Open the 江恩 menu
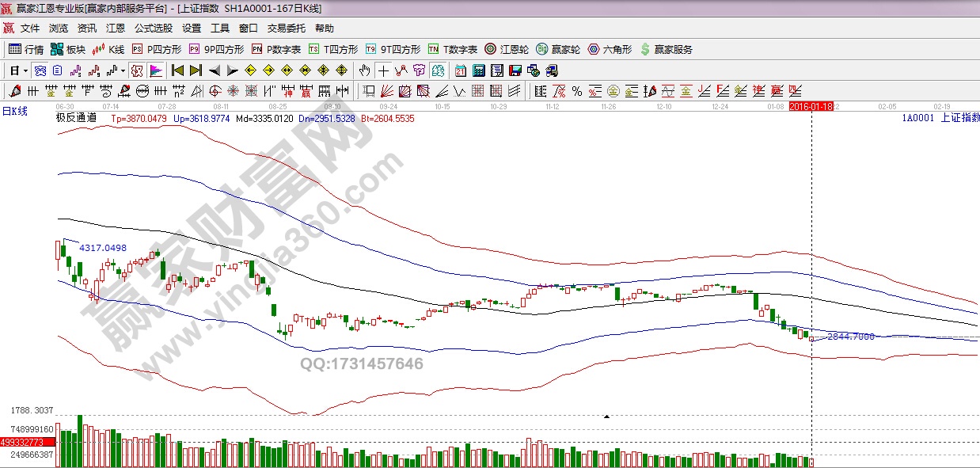 pyautogui.click(x=116, y=29)
